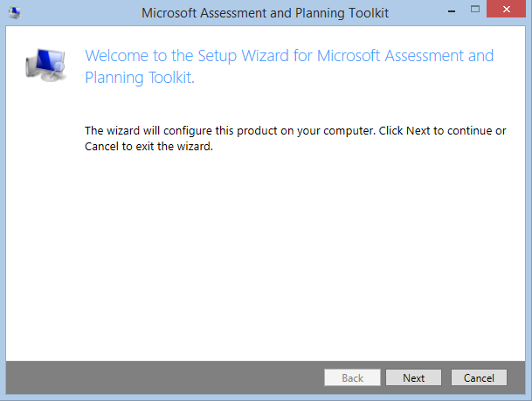Click empty title bar space right of the title
The image size is (532, 401).
click(x=411, y=13)
